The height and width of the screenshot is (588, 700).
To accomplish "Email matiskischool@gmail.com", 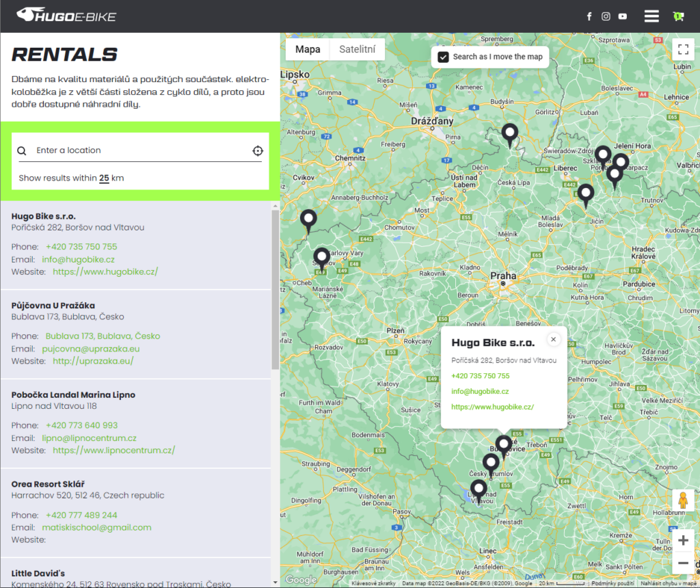I will pos(97,528).
